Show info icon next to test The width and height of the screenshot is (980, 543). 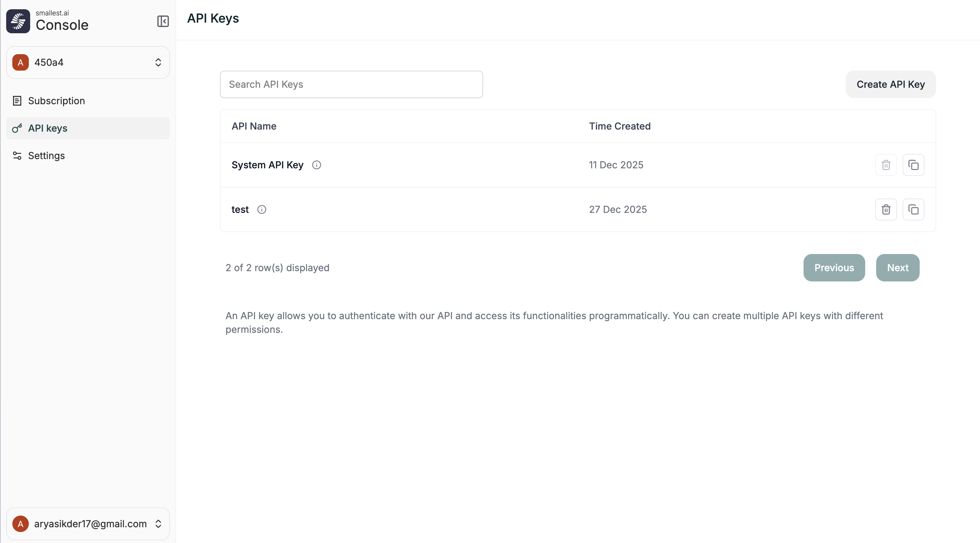click(261, 209)
